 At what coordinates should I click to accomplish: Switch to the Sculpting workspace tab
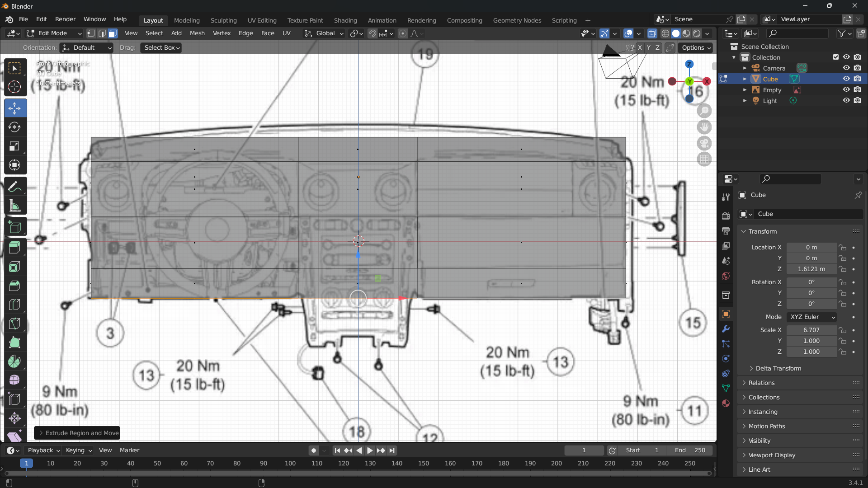[x=223, y=20]
